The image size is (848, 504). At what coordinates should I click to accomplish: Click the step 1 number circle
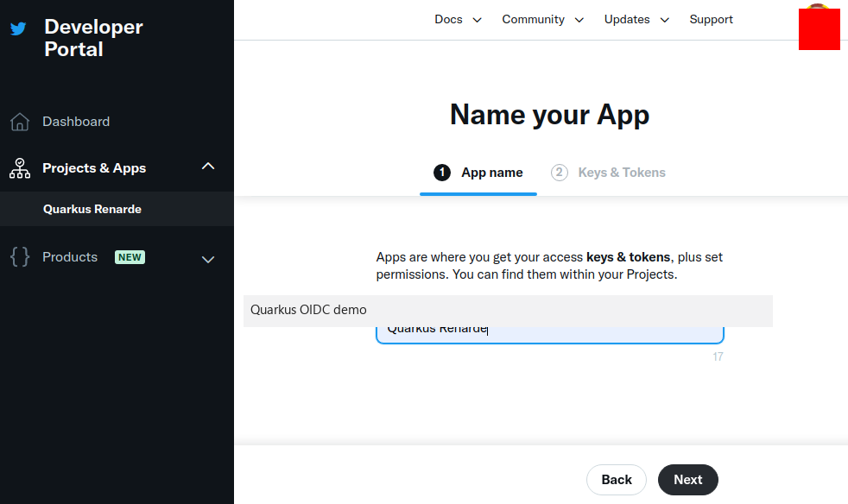point(442,173)
